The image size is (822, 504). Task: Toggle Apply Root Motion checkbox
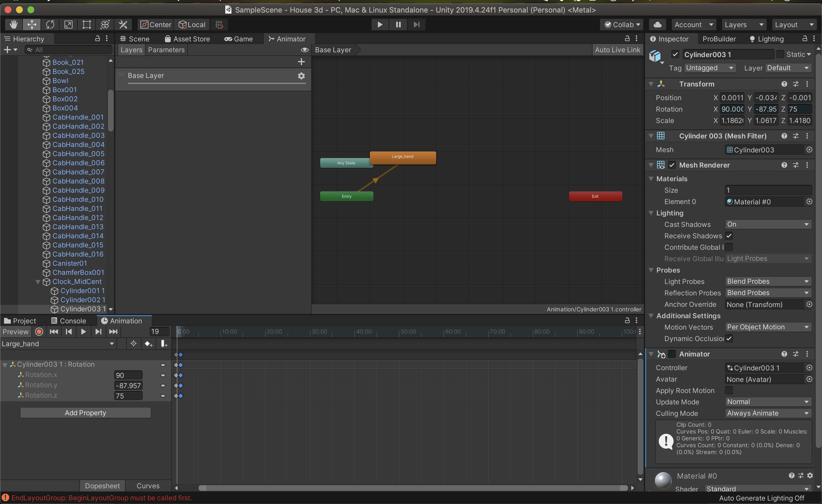pyautogui.click(x=729, y=390)
